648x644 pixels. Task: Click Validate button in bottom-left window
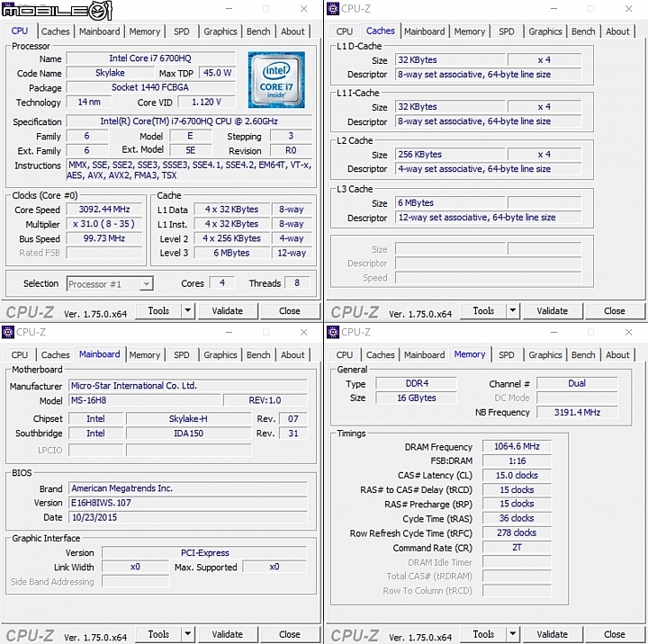[x=228, y=634]
